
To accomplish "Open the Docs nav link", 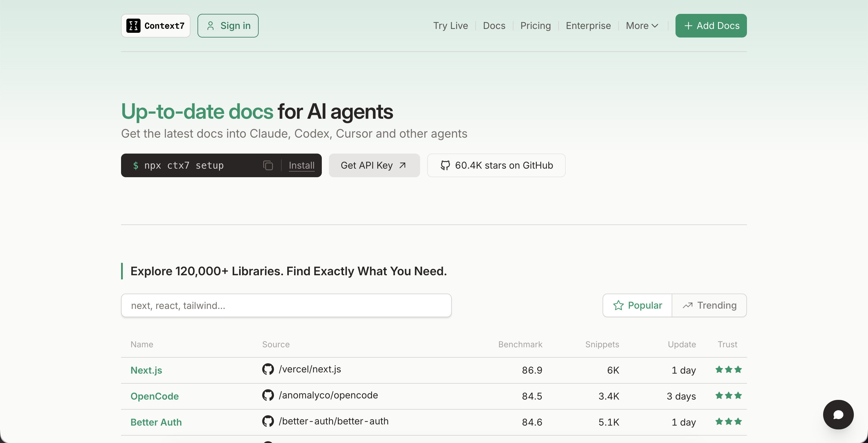I will 494,26.
